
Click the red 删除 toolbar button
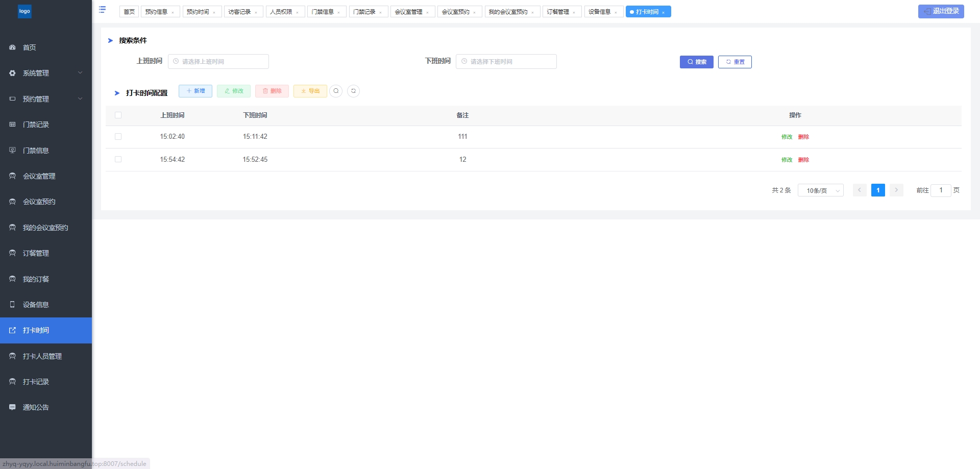(x=272, y=91)
